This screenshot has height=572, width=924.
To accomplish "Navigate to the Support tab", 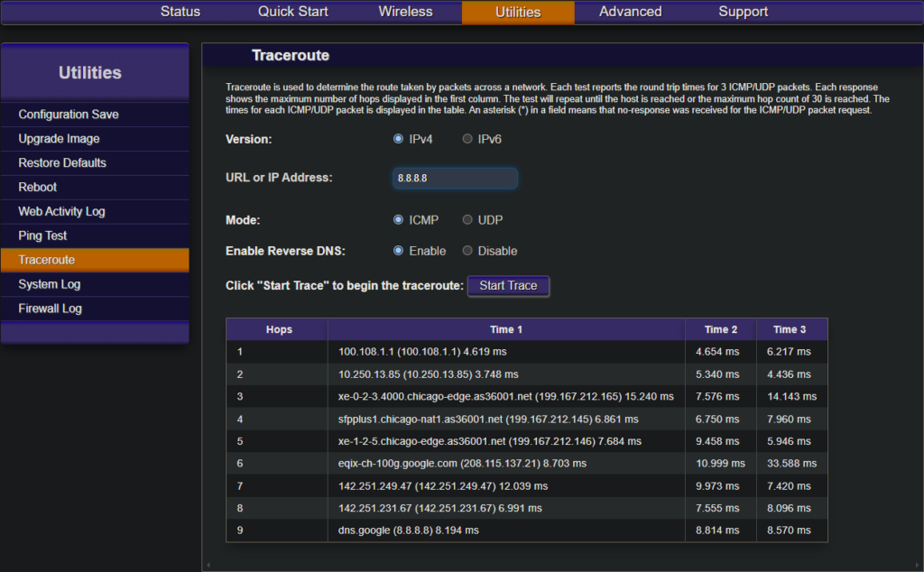I will (743, 12).
